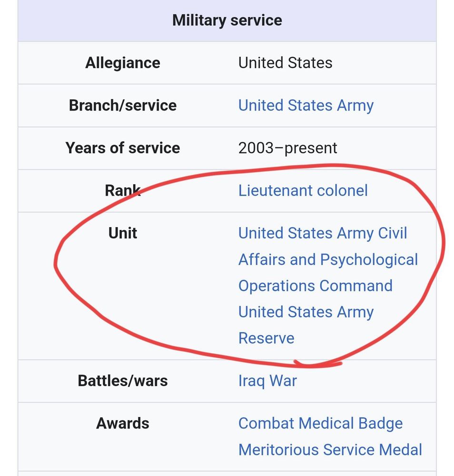
Task: Click Affairs and Psychological line of link
Action: [328, 260]
